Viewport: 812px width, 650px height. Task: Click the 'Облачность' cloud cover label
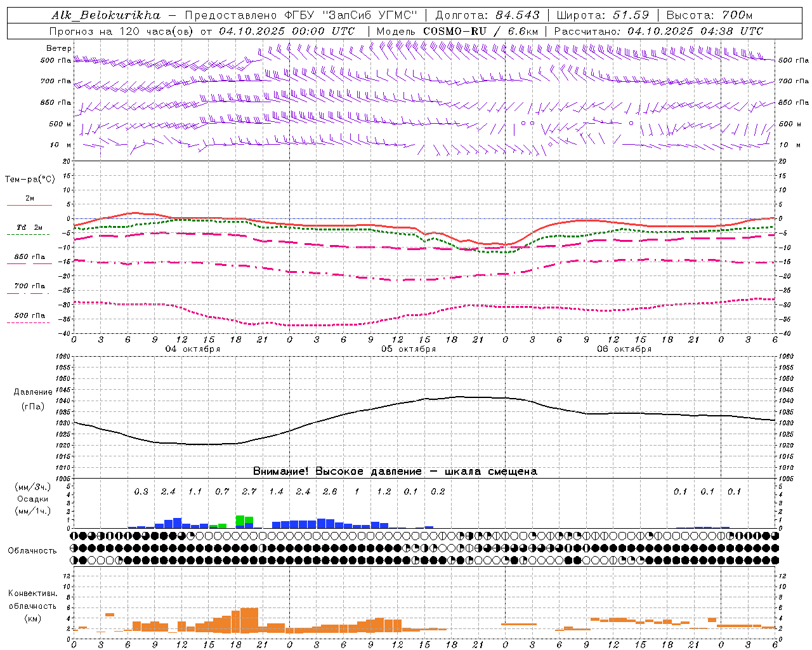click(32, 551)
